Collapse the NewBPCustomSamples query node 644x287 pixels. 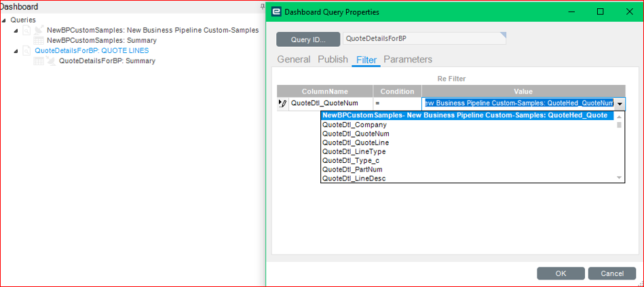tap(16, 31)
